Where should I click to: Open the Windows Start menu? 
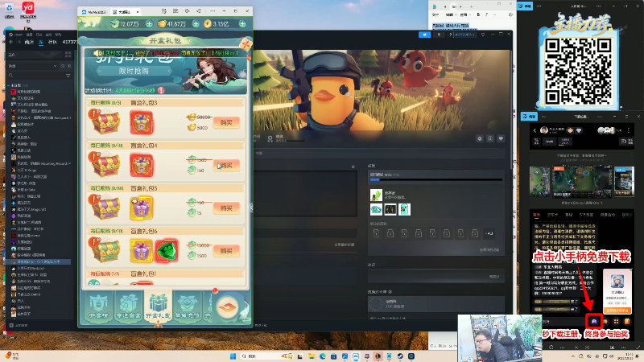tap(233, 356)
